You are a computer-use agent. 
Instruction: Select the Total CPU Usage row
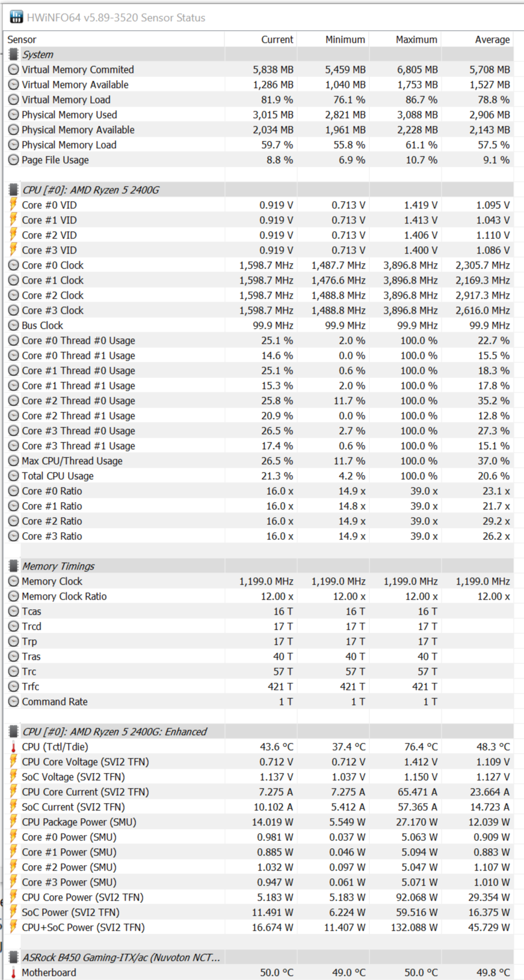click(x=58, y=476)
